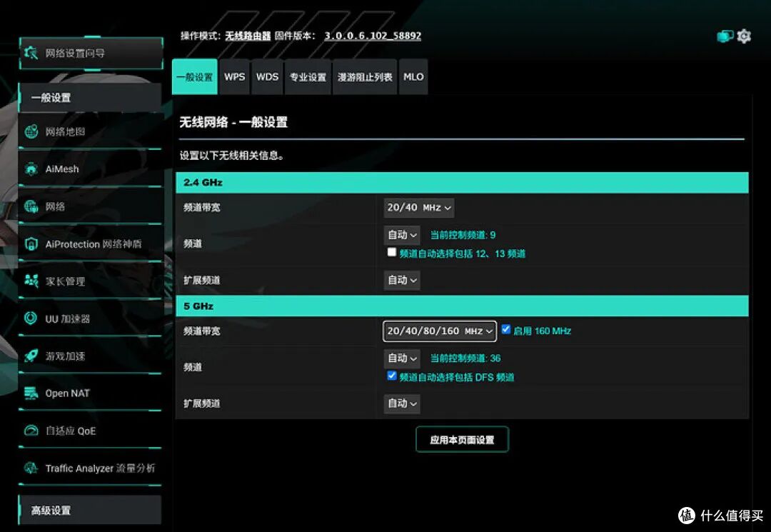
Task: Open 网络设置向导 in sidebar
Action: (91, 53)
